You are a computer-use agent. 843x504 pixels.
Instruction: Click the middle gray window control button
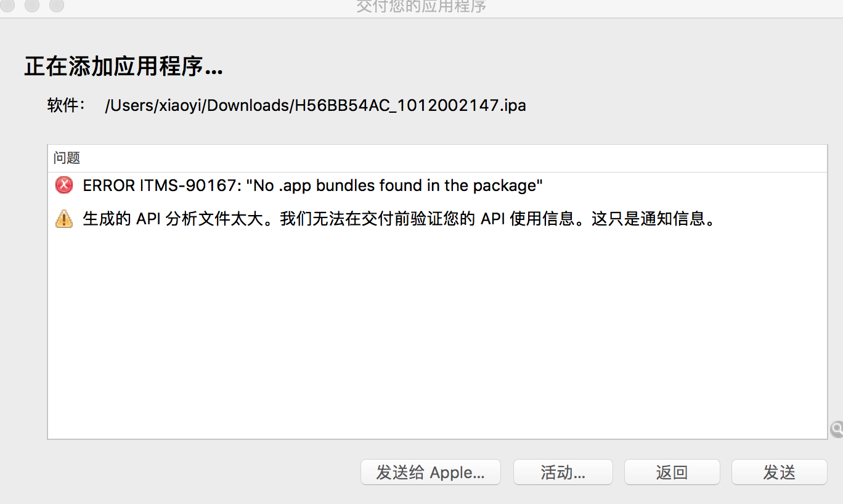(x=33, y=6)
